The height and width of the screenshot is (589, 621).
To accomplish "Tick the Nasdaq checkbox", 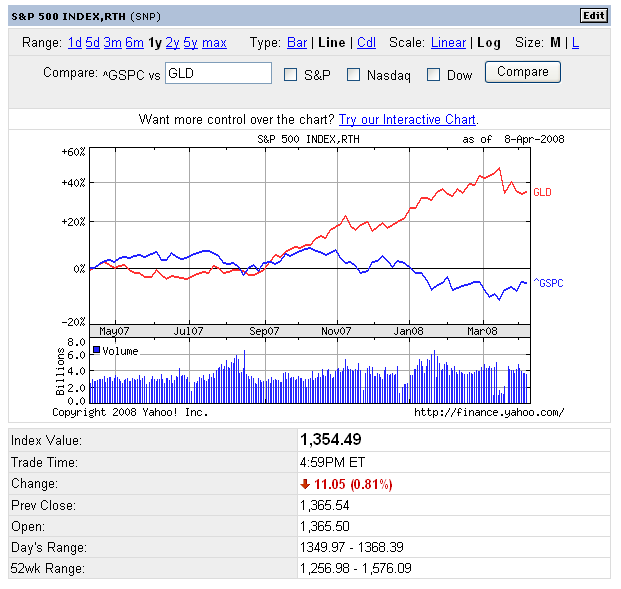I will click(353, 74).
